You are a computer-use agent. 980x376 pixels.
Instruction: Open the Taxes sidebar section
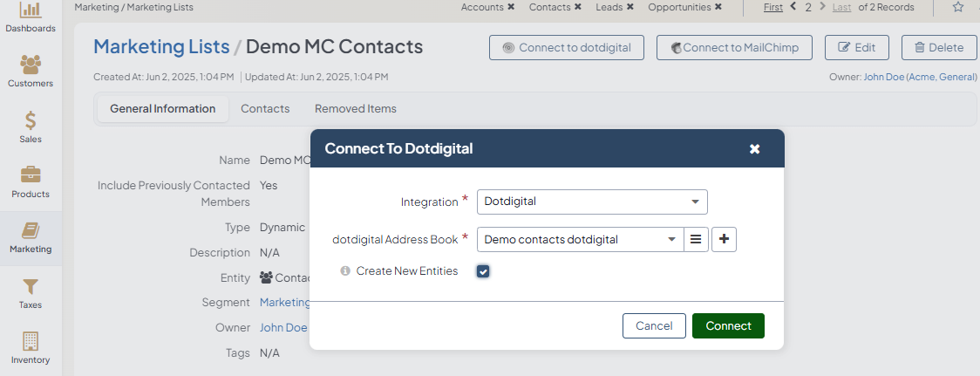pyautogui.click(x=31, y=293)
